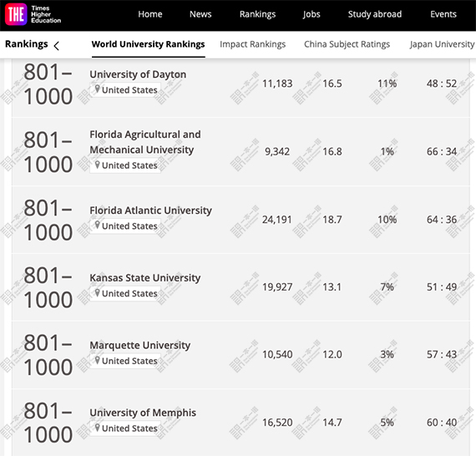Click location pin under University of Memphis
The image size is (476, 456).
tap(97, 428)
